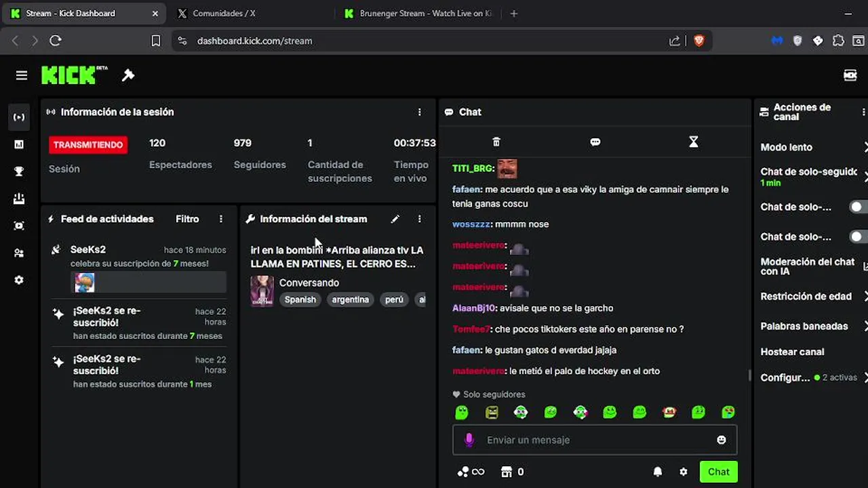
Task: Expand Chat de solo-seguidores 1 min option
Action: 865,177
